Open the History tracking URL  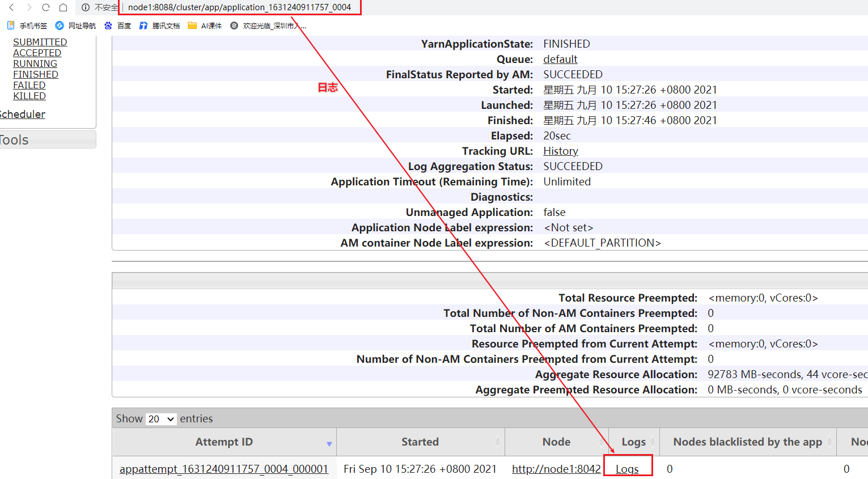click(561, 151)
